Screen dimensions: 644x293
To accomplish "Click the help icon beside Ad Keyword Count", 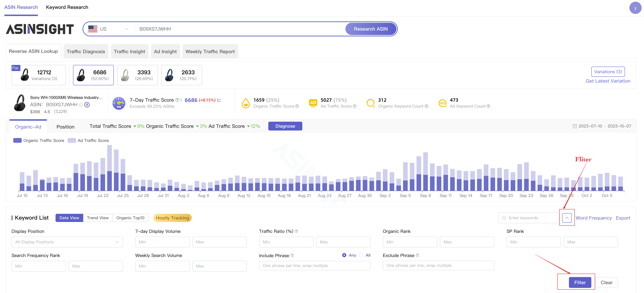I will (x=488, y=106).
